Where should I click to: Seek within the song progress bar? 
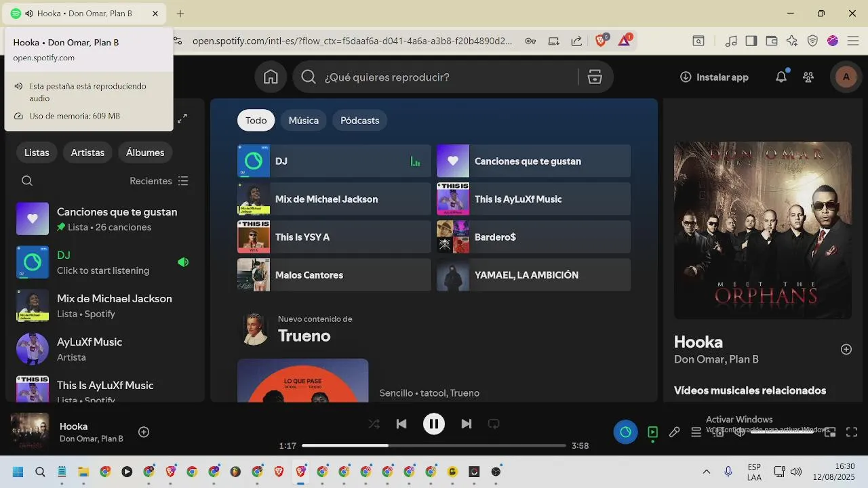tap(434, 445)
